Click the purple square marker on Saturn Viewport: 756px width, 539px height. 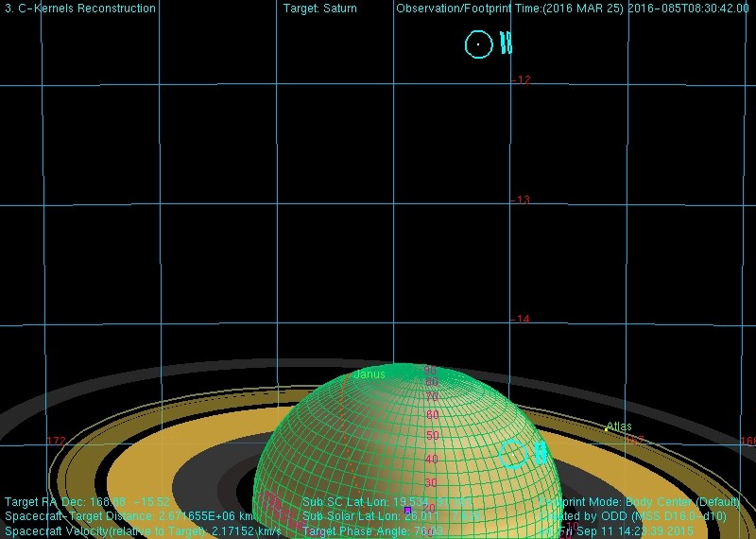[x=407, y=510]
